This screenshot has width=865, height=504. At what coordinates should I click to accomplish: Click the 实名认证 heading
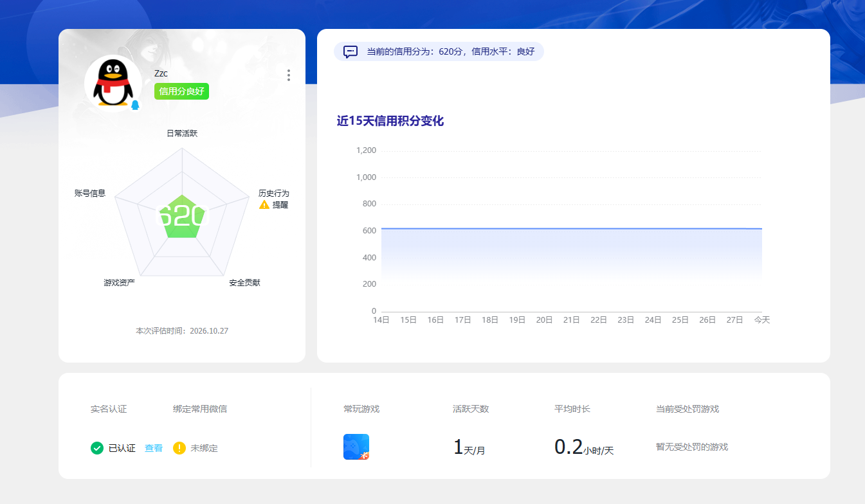point(109,409)
